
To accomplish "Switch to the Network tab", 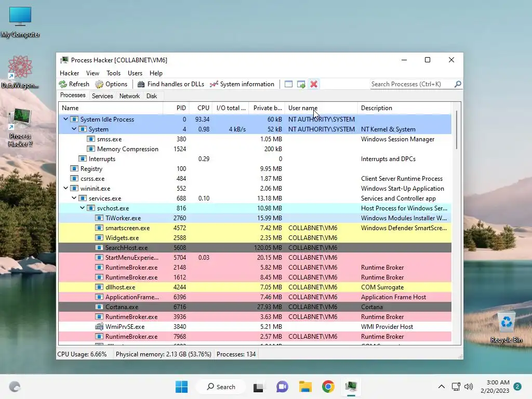I will pyautogui.click(x=129, y=96).
